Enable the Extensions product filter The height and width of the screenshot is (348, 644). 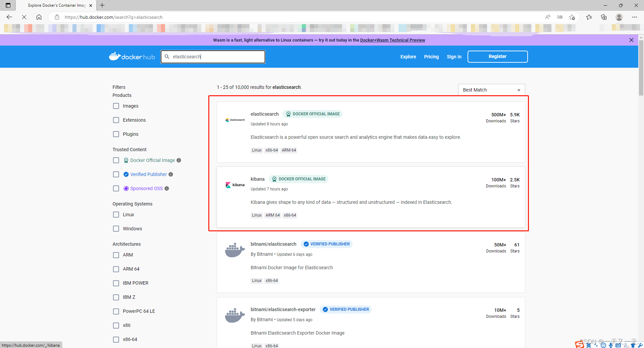pyautogui.click(x=116, y=120)
